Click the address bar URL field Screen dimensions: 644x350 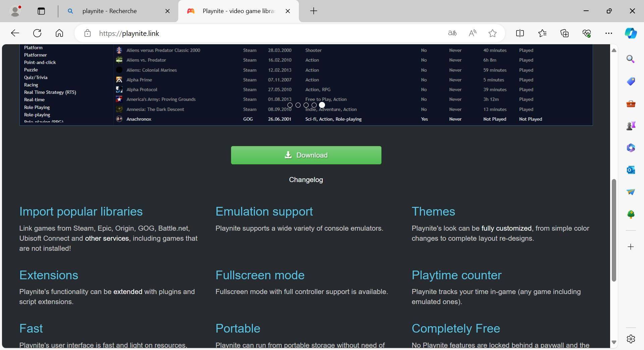(x=268, y=33)
